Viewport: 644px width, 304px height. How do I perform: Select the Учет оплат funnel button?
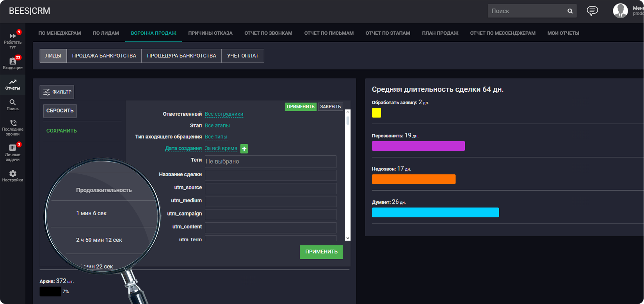[243, 56]
